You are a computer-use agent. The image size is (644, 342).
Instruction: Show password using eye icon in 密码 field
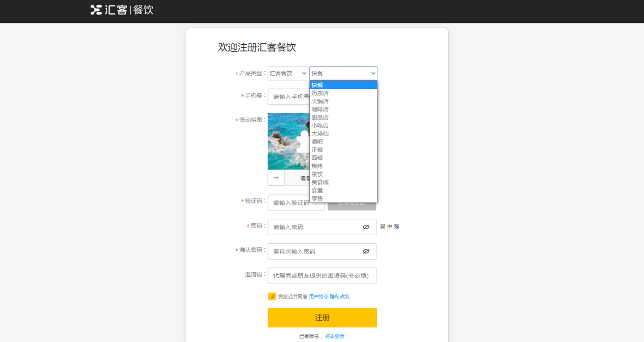pos(366,227)
